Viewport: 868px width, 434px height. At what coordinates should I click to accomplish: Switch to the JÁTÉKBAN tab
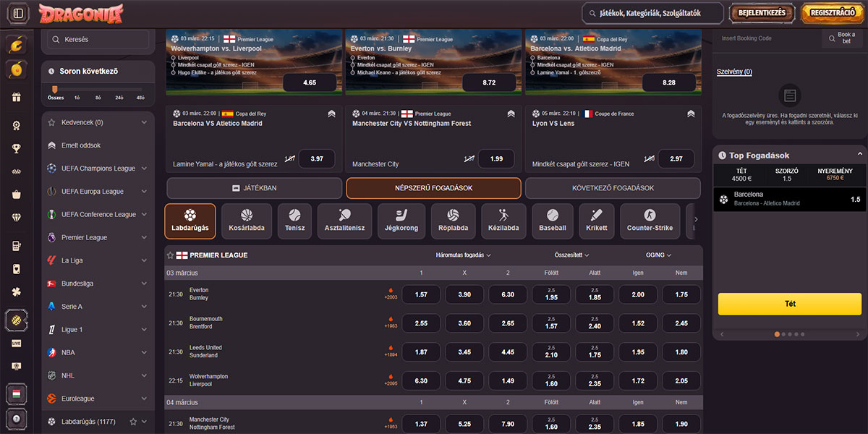[x=254, y=188]
